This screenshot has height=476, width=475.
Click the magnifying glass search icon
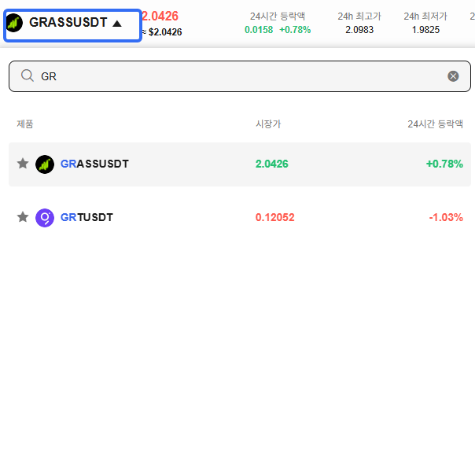coord(28,76)
